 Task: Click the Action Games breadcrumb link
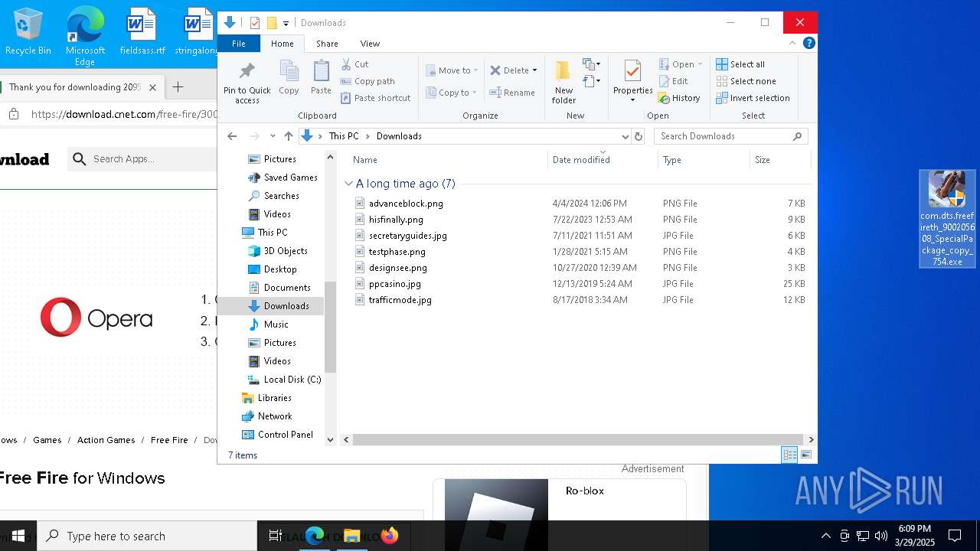pos(106,440)
